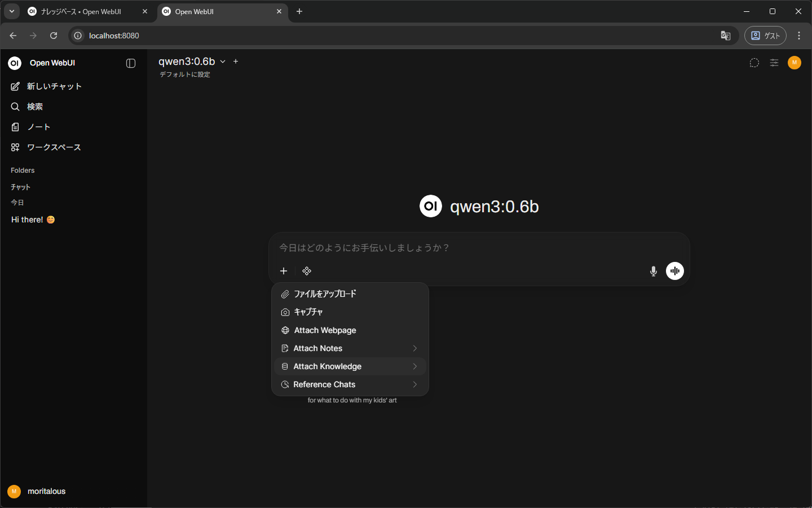812x508 pixels.
Task: Add another model with the plus icon
Action: (236, 62)
